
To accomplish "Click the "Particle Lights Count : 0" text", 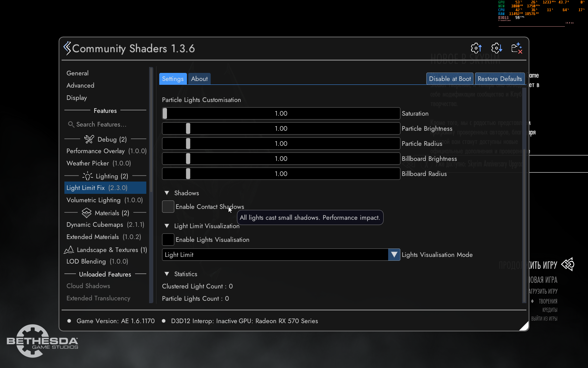I will pos(195,299).
